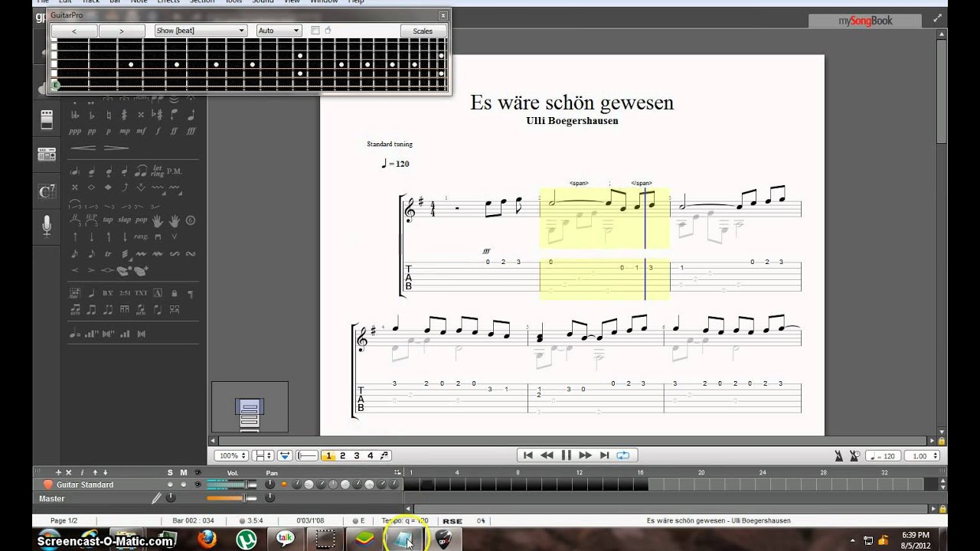The image size is (980, 551).
Task: Jump to the last bar
Action: pos(605,455)
